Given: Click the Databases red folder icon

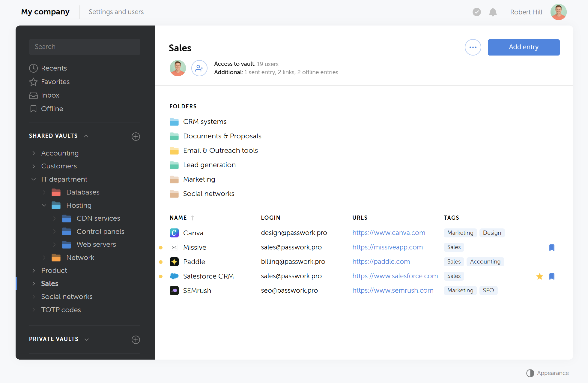Looking at the screenshot, I should tap(56, 192).
